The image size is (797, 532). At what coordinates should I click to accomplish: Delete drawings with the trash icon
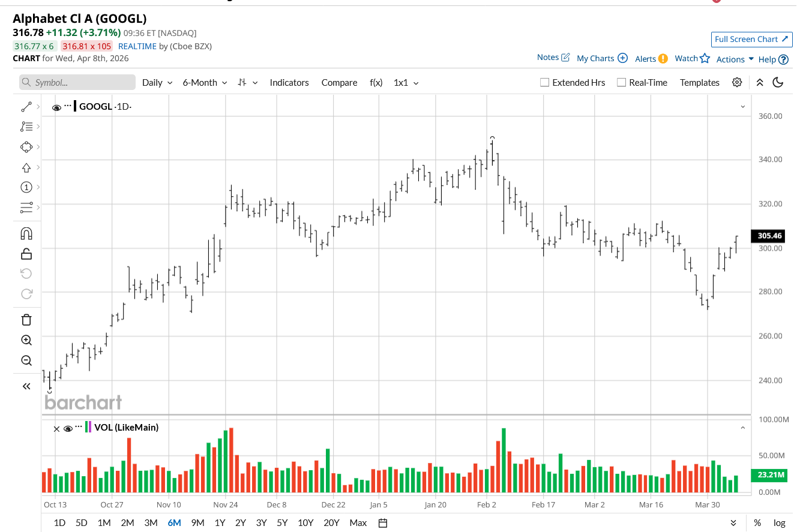[x=26, y=320]
